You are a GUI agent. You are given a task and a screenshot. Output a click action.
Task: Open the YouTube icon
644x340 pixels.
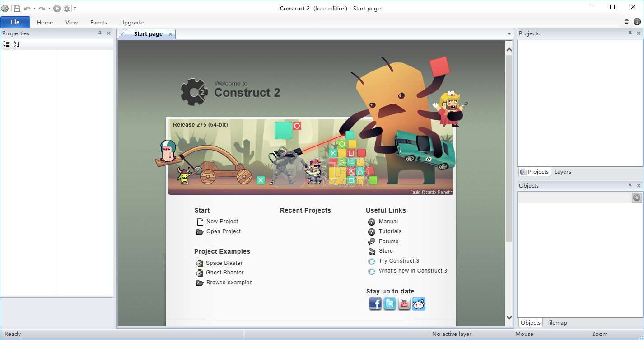pyautogui.click(x=404, y=304)
